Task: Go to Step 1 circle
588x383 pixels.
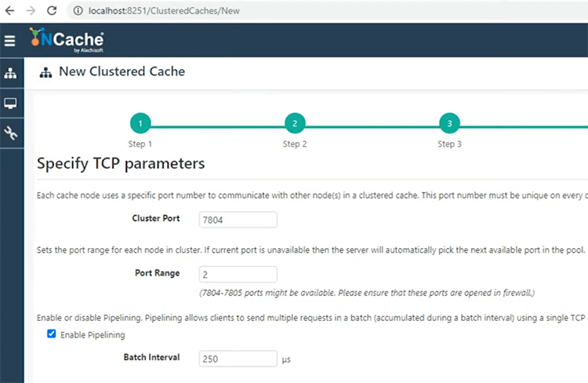Action: [140, 123]
